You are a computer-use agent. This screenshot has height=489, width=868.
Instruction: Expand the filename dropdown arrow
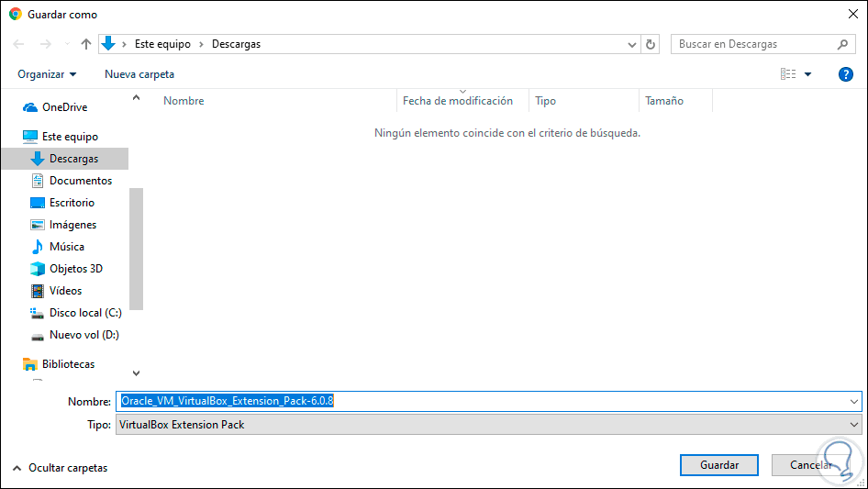(x=853, y=402)
